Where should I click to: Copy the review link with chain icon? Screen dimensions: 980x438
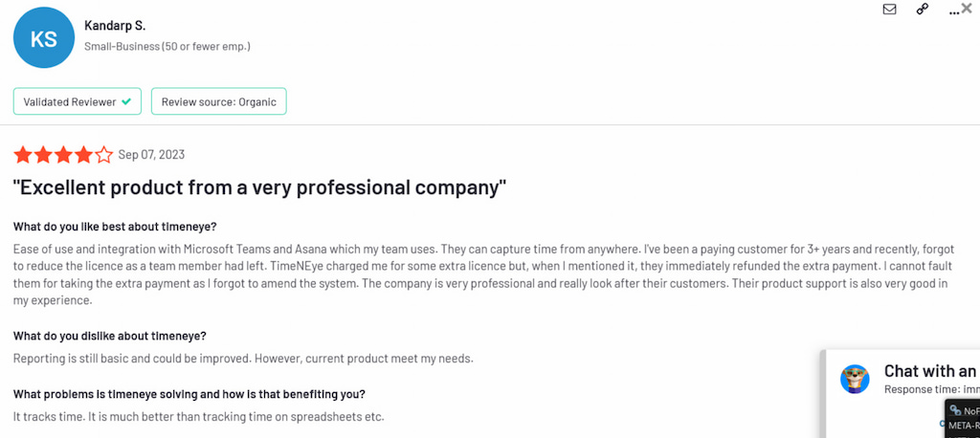pyautogui.click(x=922, y=10)
